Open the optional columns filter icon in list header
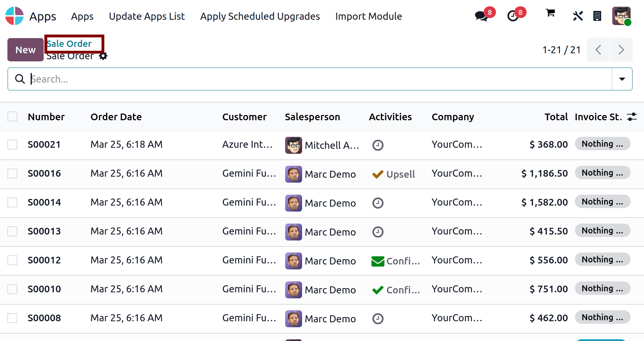The width and height of the screenshot is (644, 341). [x=632, y=116]
